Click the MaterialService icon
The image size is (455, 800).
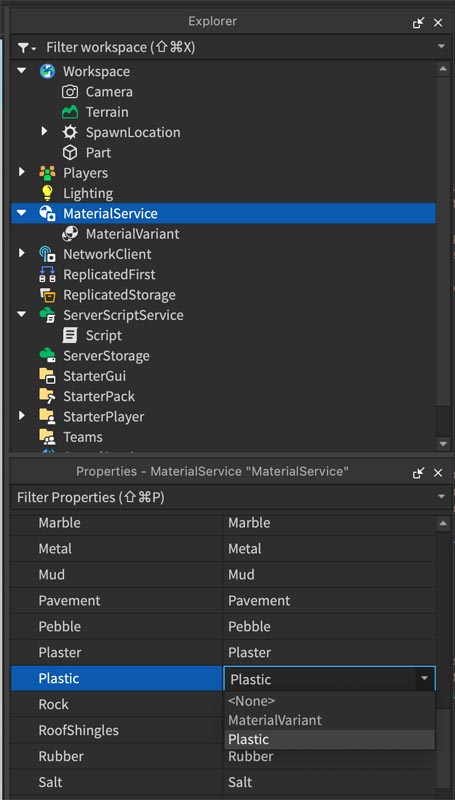click(x=47, y=214)
